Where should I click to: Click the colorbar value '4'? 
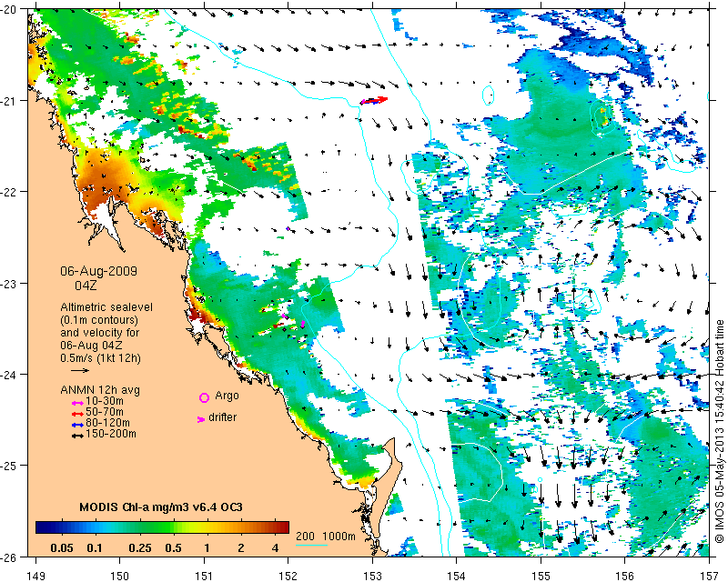[276, 548]
